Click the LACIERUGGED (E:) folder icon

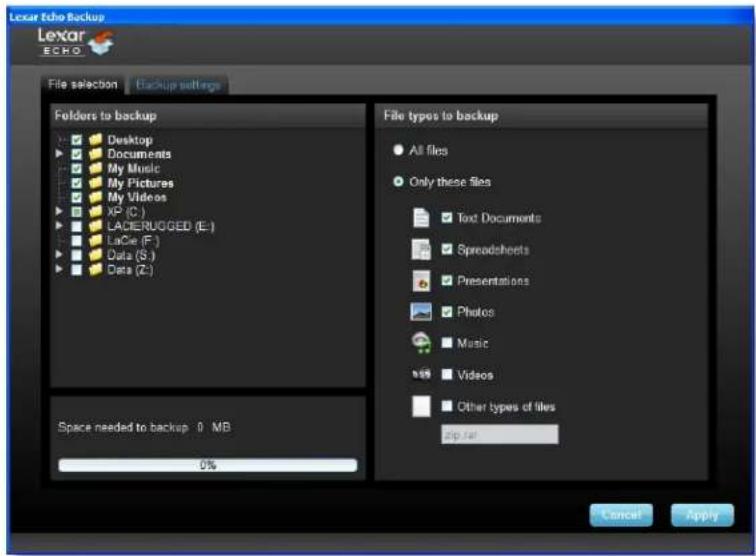click(x=95, y=226)
